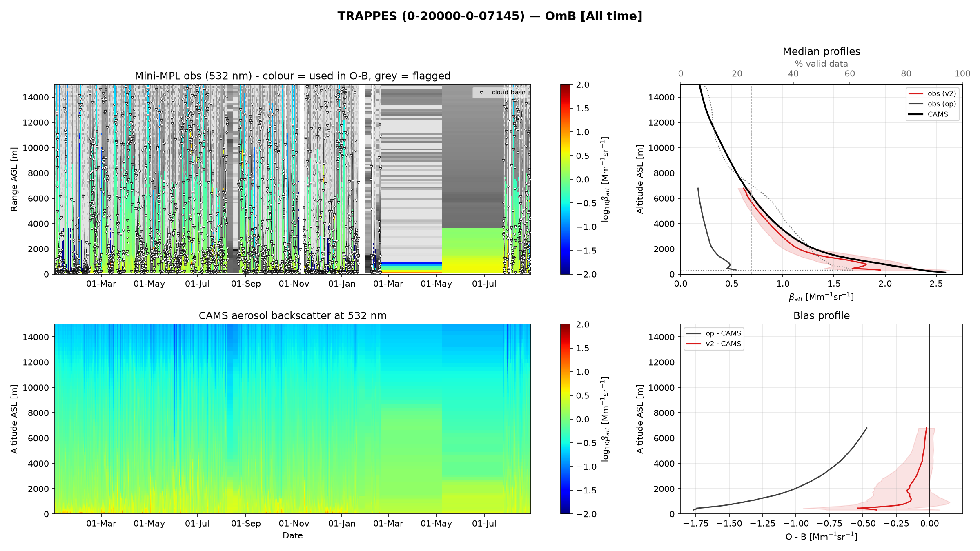Viewport: 980px width, 551px height.
Task: Click the Mini-MPL observation heatmap
Action: 292,180
